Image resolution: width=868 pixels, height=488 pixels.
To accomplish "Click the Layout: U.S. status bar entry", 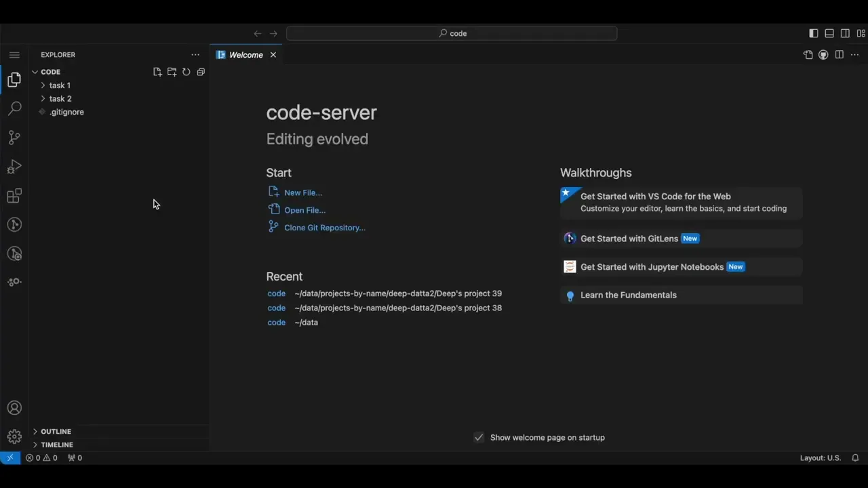I will pyautogui.click(x=820, y=457).
